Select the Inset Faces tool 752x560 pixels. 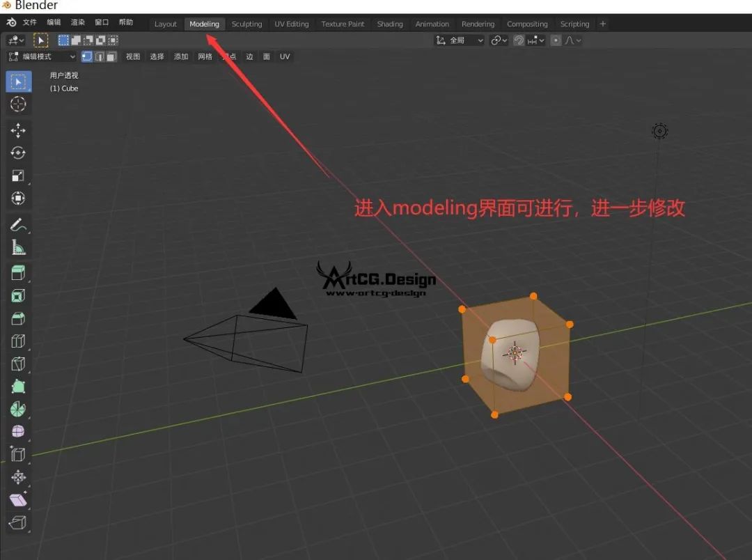(18, 295)
